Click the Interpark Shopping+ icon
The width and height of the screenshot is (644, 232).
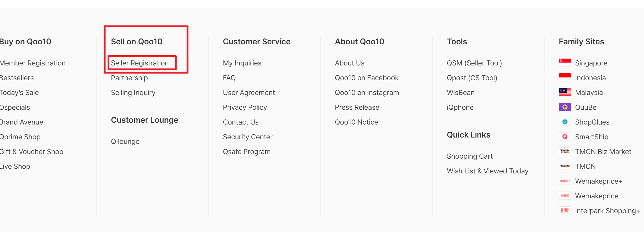565,210
